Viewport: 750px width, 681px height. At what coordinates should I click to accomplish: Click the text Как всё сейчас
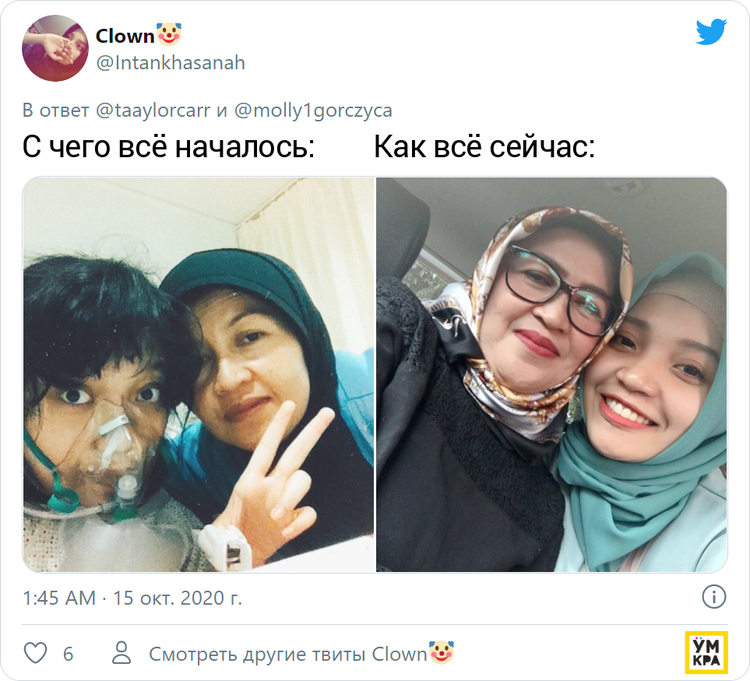pos(484,147)
